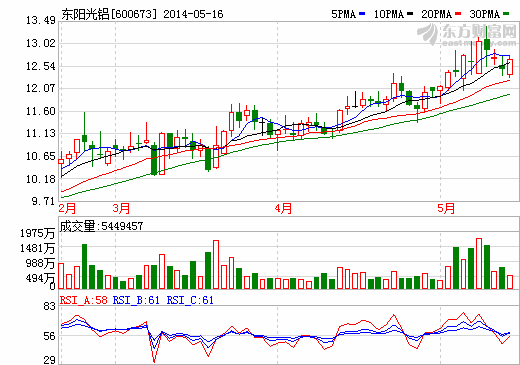The width and height of the screenshot is (520, 365).
Task: Click the tallest red volume bar in May
Action: pyautogui.click(x=479, y=264)
